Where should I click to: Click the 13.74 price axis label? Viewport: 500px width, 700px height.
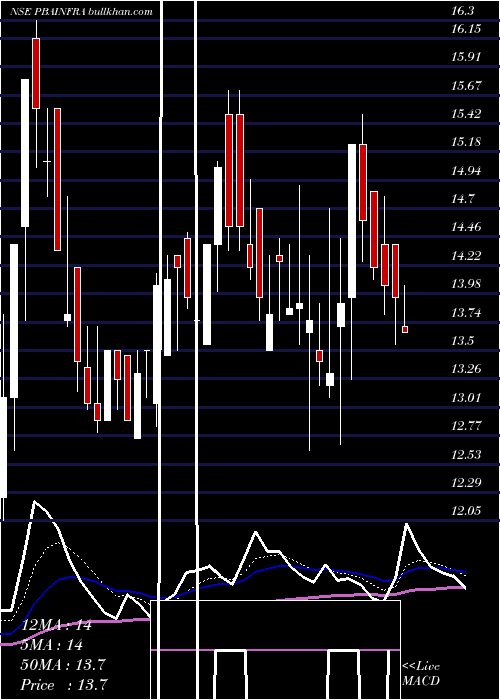pyautogui.click(x=467, y=312)
